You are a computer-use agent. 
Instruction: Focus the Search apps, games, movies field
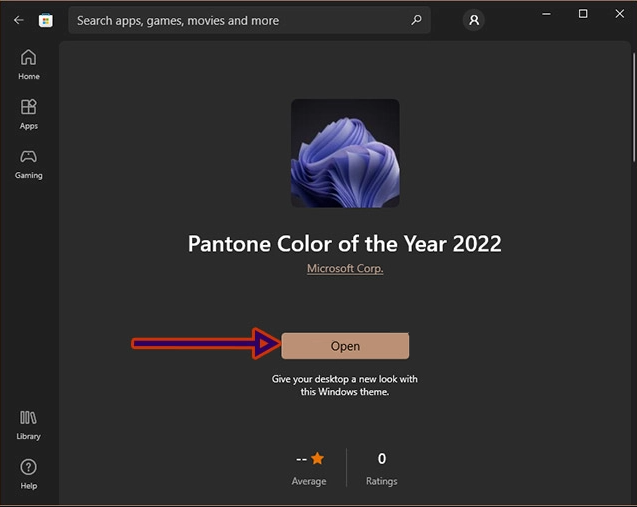point(249,20)
